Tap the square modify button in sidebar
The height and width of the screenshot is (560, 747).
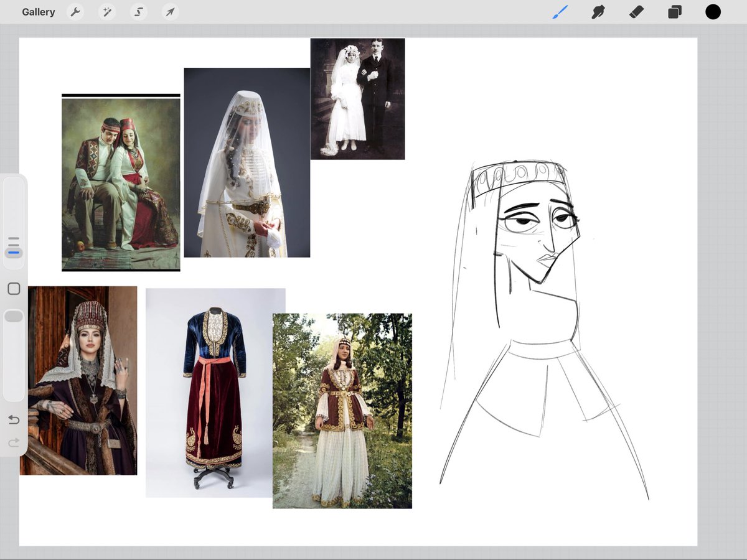click(14, 289)
